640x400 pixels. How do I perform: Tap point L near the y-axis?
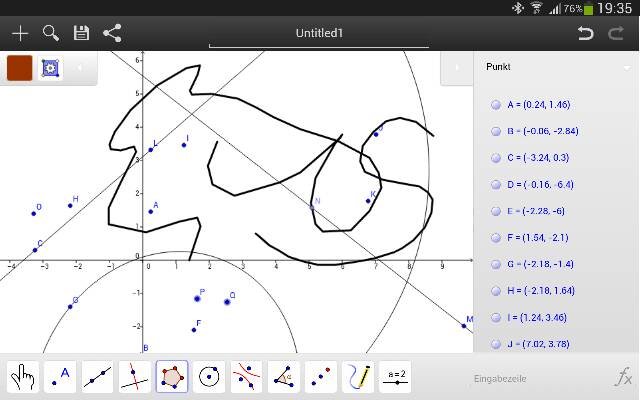[151, 150]
